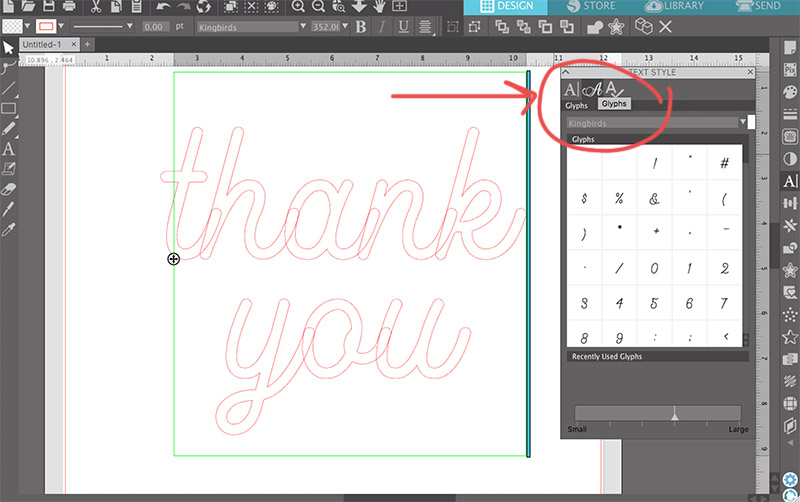Switch to the SEND tab

point(758,6)
